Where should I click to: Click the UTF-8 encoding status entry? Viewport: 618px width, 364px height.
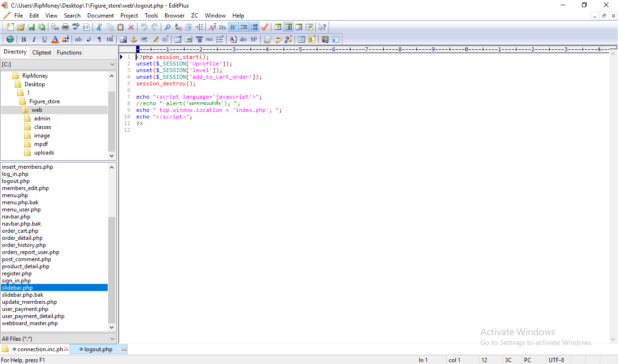tap(556, 360)
